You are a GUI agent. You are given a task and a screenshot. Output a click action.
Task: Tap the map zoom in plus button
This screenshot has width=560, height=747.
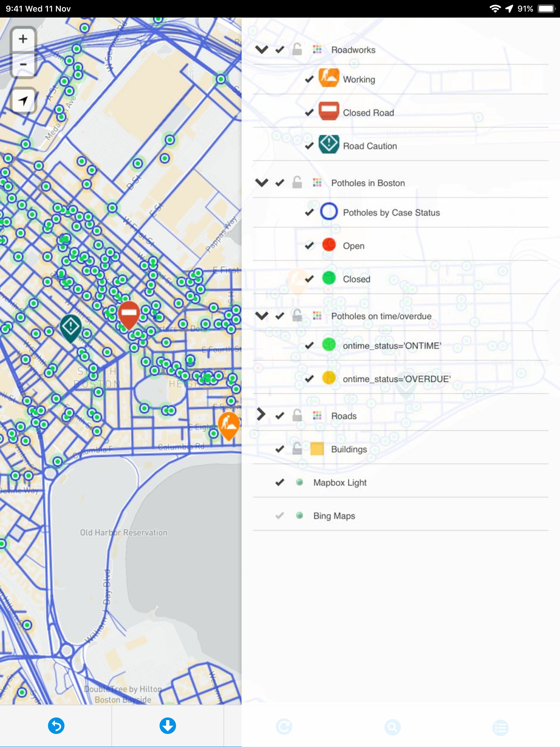click(23, 39)
